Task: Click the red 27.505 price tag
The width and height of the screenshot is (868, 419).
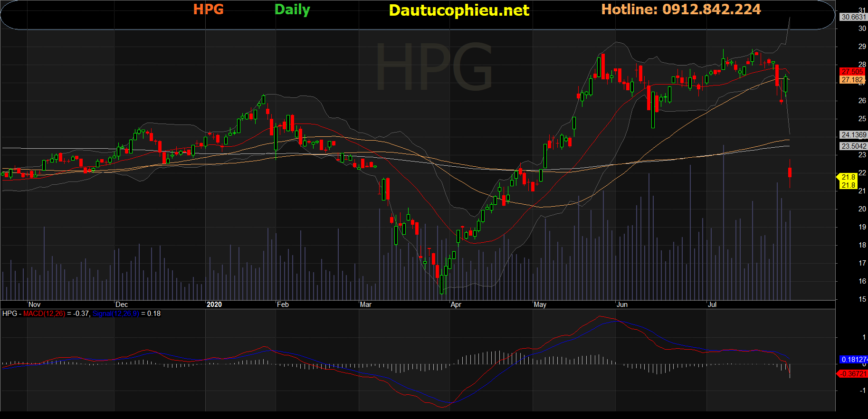Action: (x=852, y=72)
